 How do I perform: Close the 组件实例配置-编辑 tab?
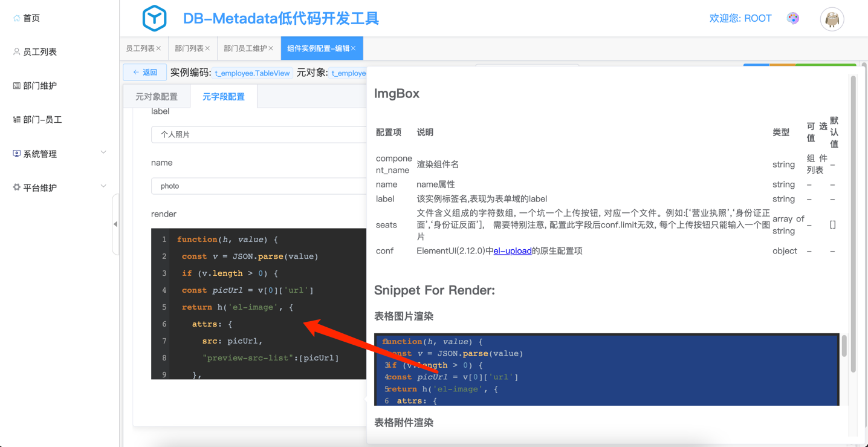(354, 48)
